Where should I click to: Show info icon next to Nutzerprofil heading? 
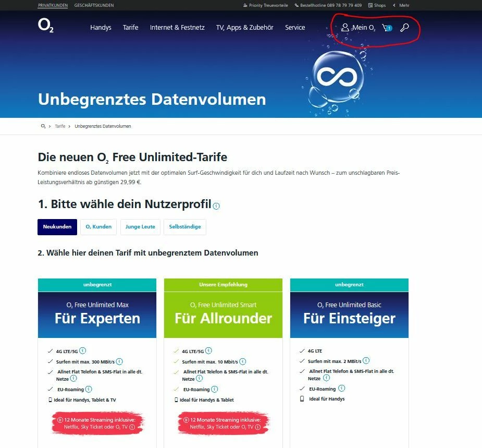[216, 206]
